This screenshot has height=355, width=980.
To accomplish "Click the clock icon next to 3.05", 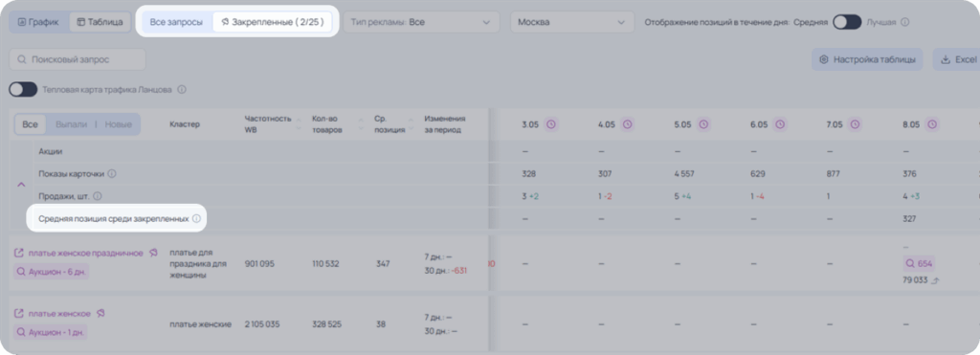I will [550, 124].
